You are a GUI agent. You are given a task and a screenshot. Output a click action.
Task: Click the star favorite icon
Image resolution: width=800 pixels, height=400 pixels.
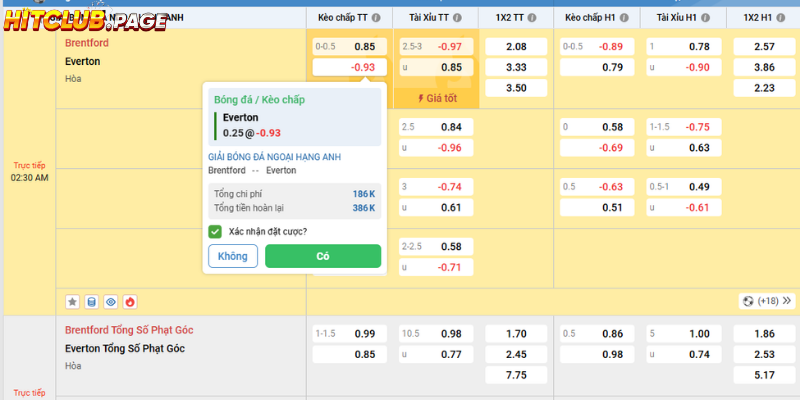[72, 301]
